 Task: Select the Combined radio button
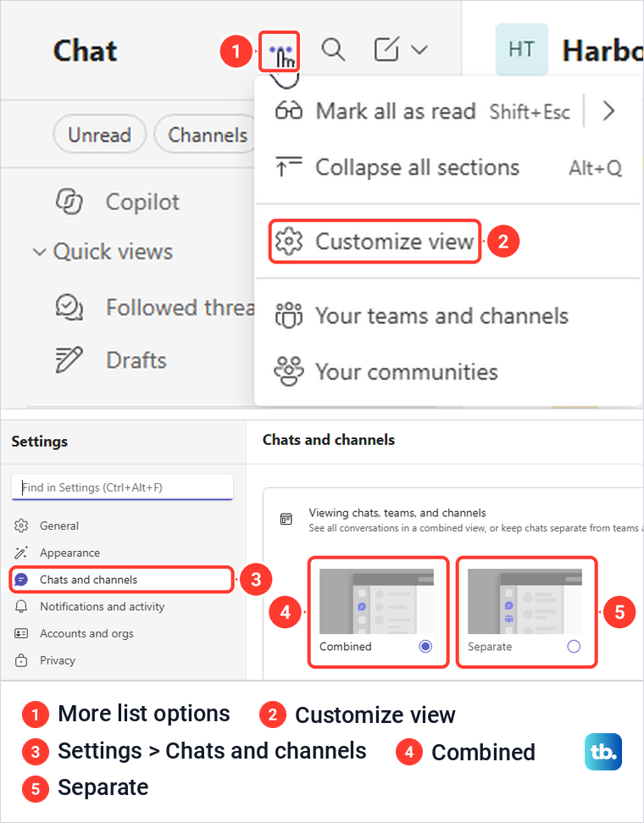pyautogui.click(x=425, y=646)
